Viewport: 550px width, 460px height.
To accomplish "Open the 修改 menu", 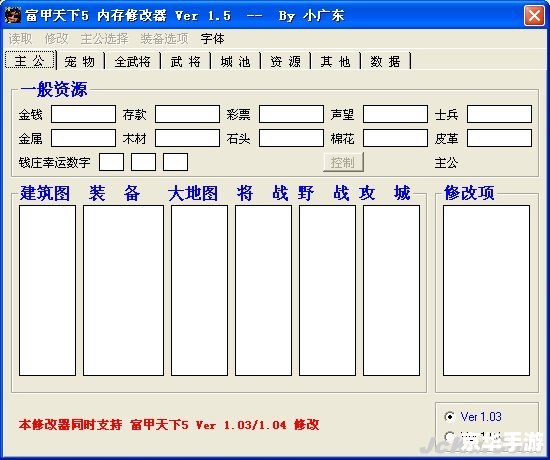I will [x=56, y=39].
